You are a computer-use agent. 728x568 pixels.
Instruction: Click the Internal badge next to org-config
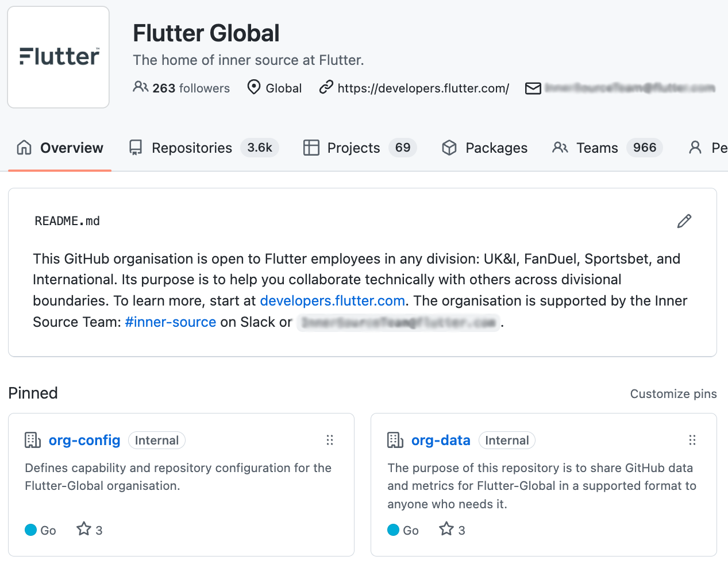coord(157,441)
